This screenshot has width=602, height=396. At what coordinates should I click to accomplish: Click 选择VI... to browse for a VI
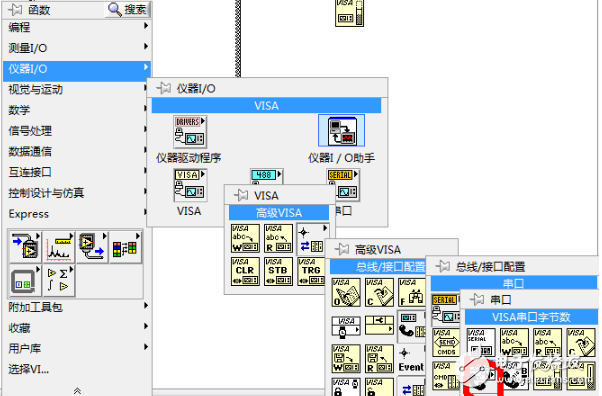coord(29,369)
